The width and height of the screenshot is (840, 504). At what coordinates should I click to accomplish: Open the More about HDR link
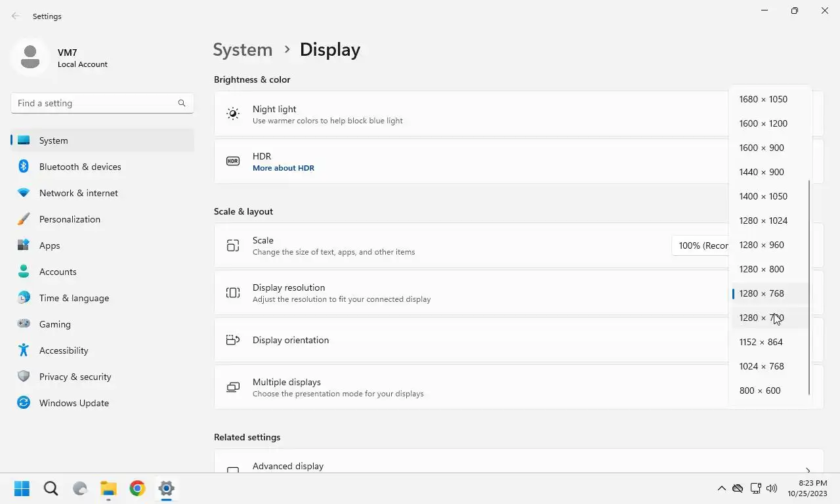(x=283, y=168)
